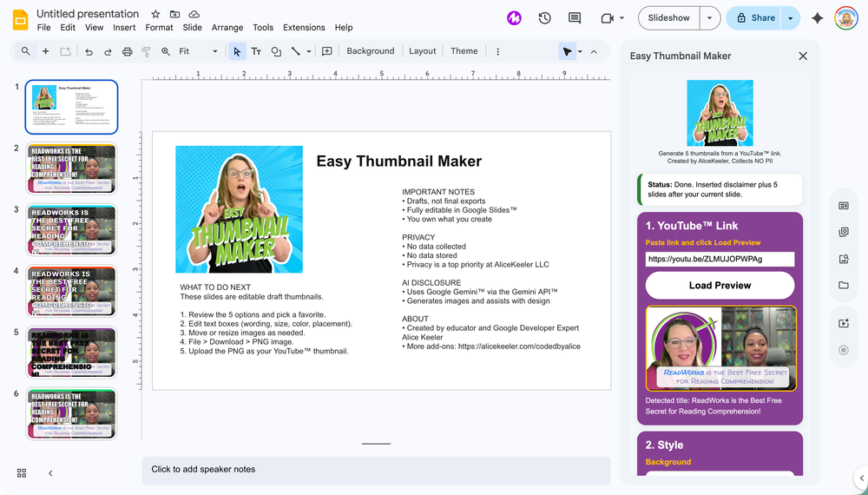The height and width of the screenshot is (495, 868).
Task: Click the Print icon in toolbar
Action: coord(128,51)
